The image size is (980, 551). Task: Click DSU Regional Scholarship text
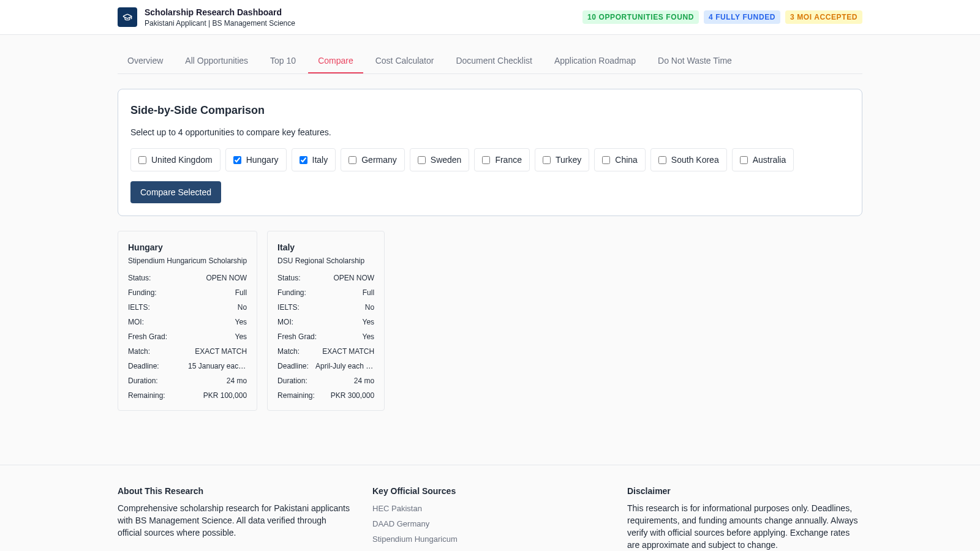pos(321,261)
